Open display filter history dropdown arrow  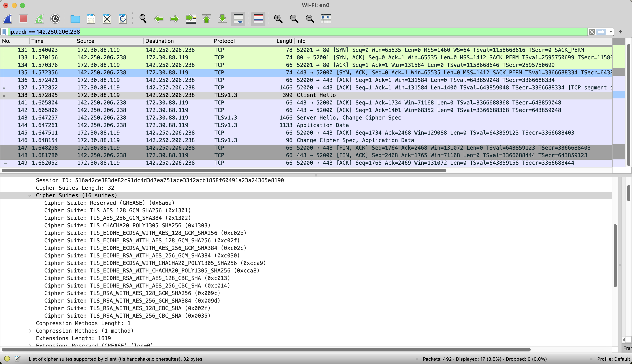[x=610, y=32]
